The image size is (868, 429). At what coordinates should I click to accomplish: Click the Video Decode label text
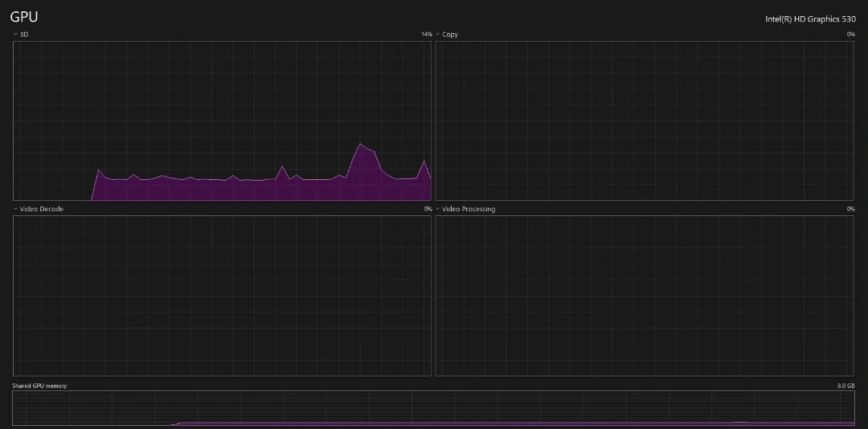[42, 209]
